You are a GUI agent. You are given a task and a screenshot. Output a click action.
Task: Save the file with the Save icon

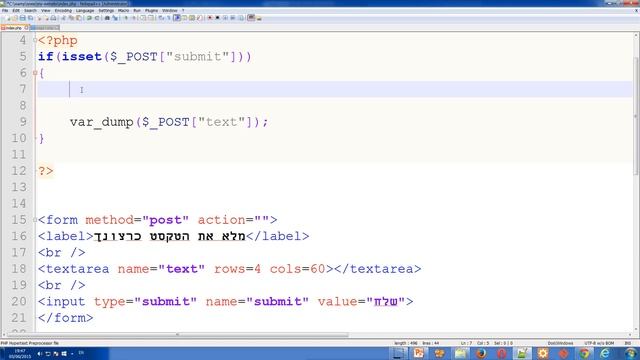pos(22,18)
